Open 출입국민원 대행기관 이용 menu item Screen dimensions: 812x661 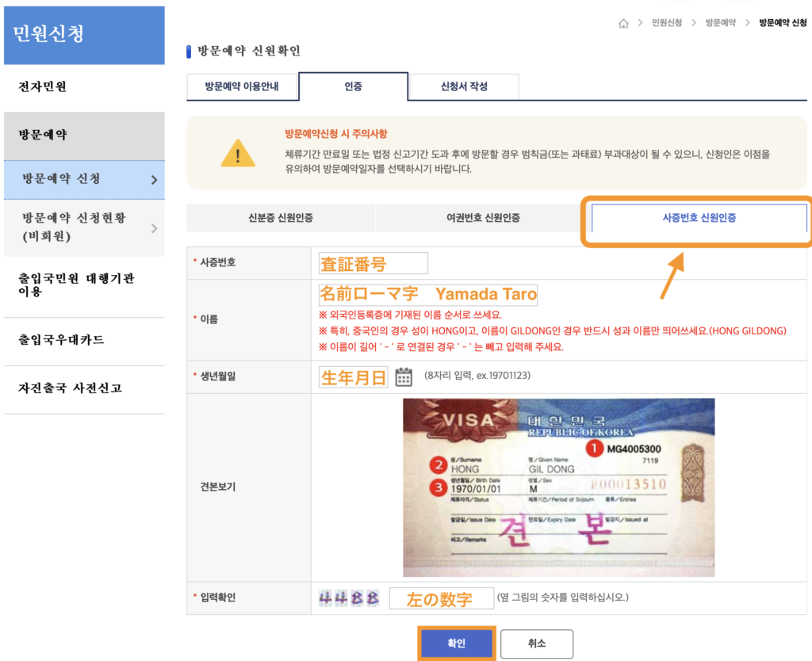pos(76,285)
